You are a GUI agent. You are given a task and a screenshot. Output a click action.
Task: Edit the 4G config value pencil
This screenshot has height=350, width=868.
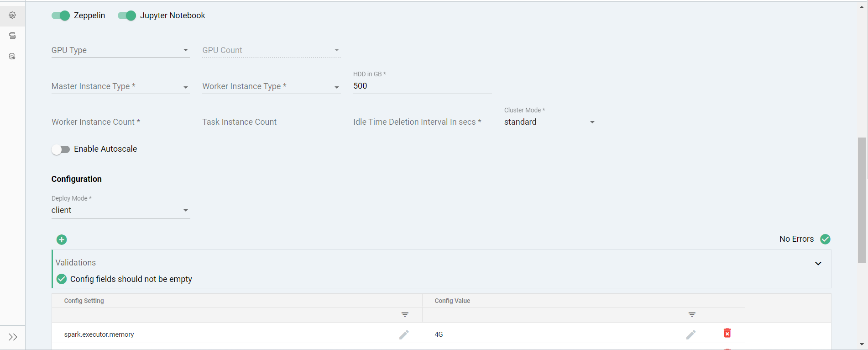(x=691, y=334)
